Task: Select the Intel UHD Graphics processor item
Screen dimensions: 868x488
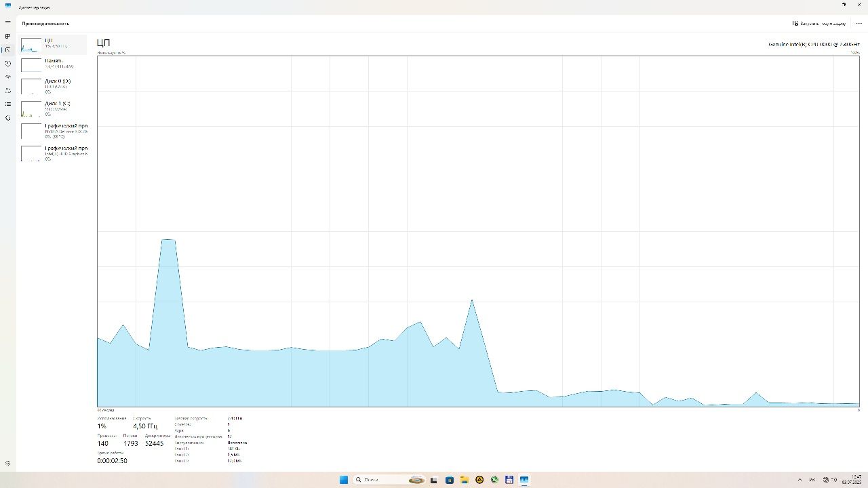Action: pyautogui.click(x=53, y=153)
